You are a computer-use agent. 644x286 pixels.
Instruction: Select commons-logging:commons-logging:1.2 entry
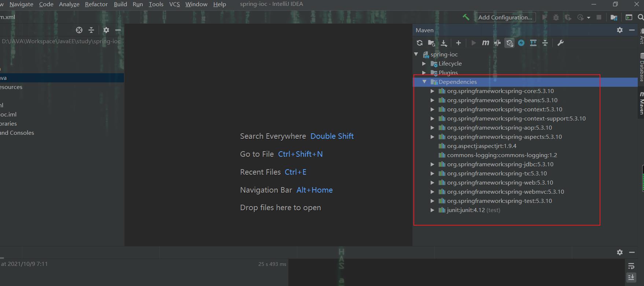point(498,155)
